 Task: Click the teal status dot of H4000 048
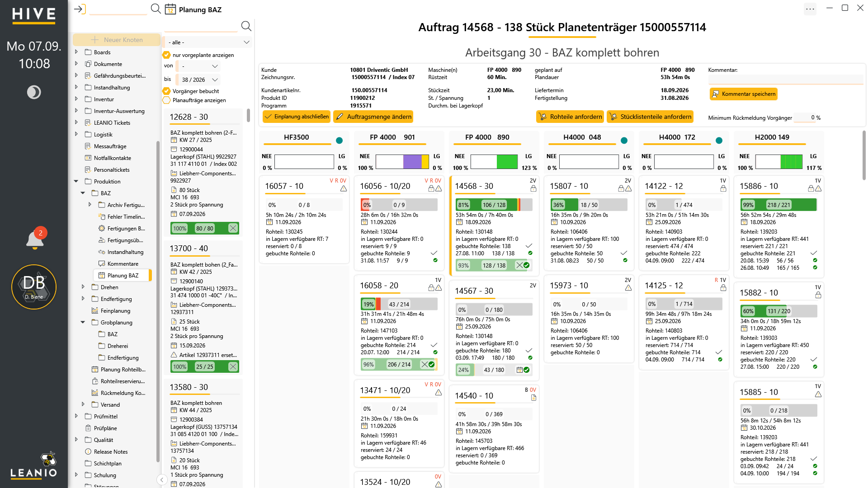point(624,141)
